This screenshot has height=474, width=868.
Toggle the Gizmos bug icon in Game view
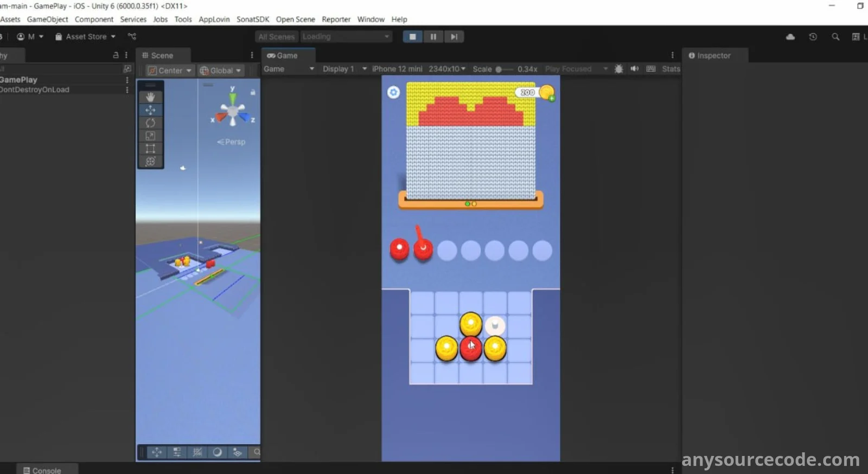(x=618, y=69)
